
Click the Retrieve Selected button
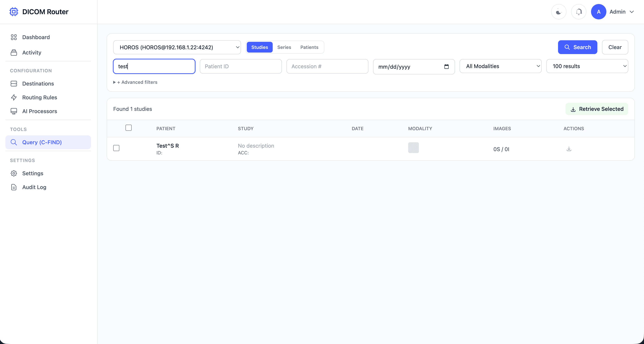coord(597,109)
